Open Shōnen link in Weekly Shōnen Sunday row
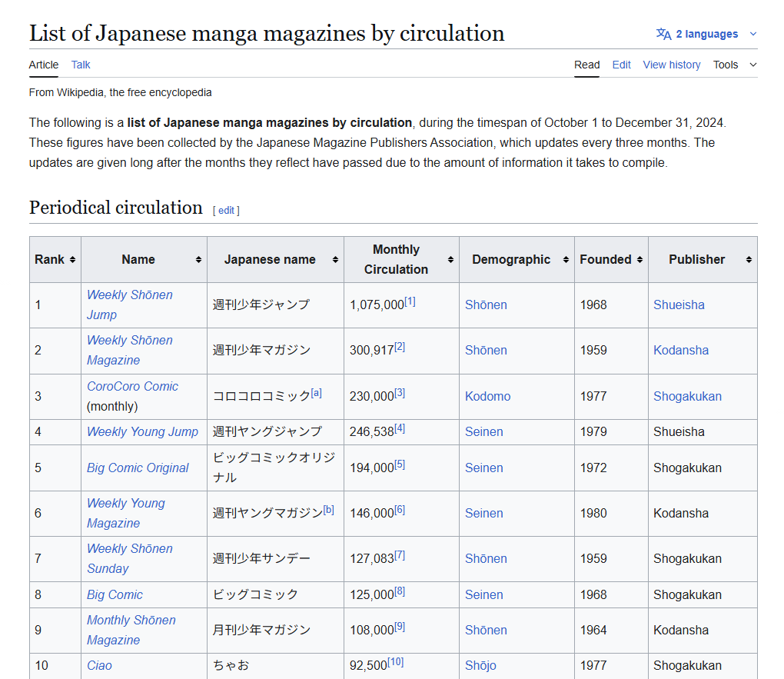Screen dimensions: 784x679 486,558
